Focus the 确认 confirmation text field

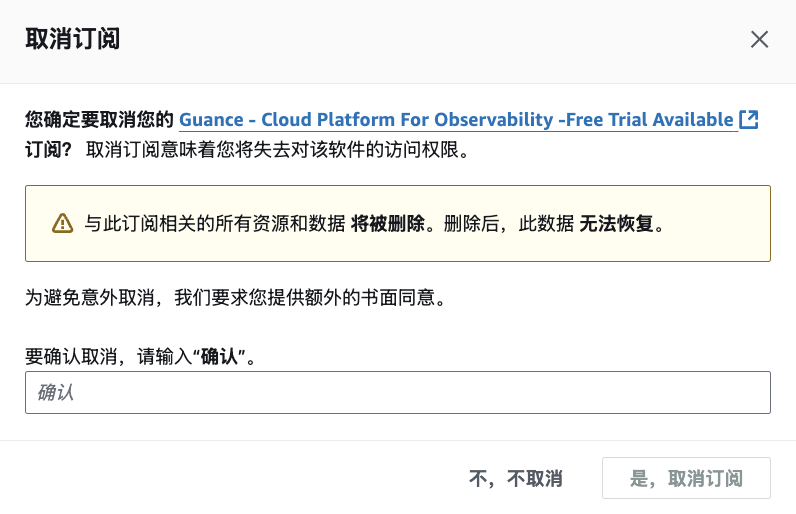tap(398, 392)
